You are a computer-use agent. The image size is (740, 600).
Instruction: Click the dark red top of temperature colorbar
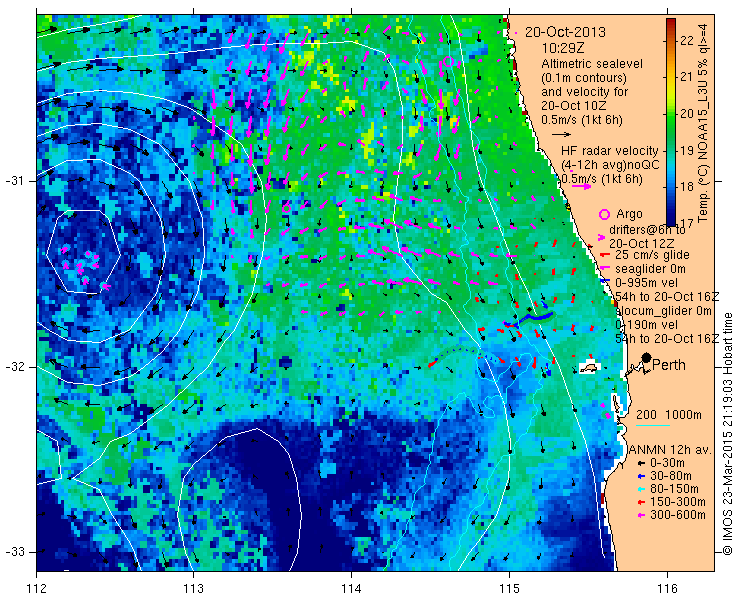[x=671, y=23]
